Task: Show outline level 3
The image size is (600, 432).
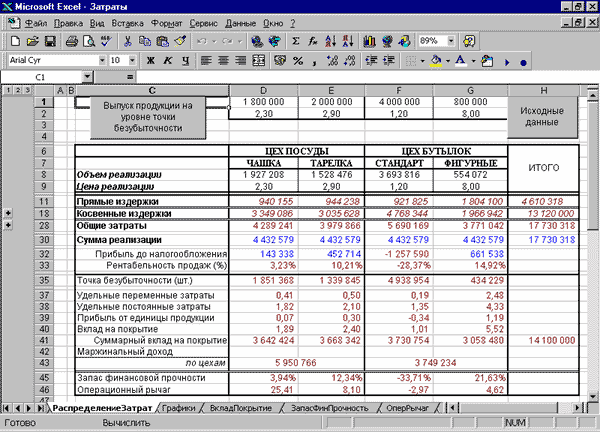Action: pyautogui.click(x=27, y=90)
